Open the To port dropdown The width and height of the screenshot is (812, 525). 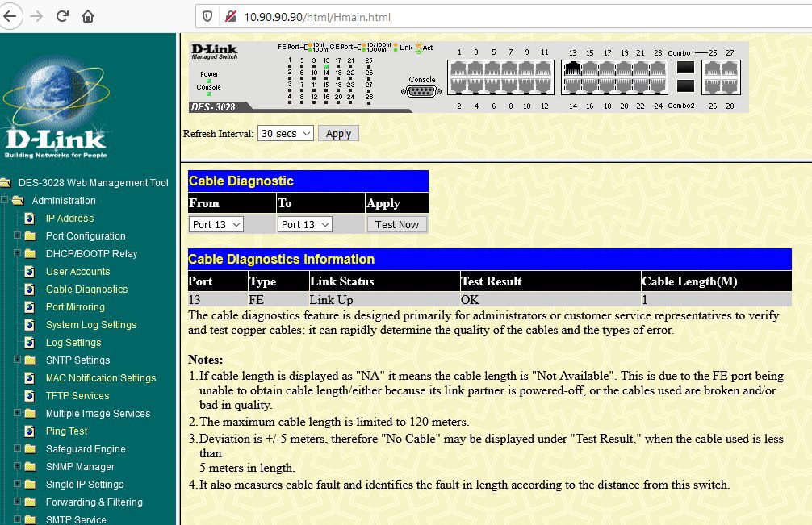click(x=304, y=224)
